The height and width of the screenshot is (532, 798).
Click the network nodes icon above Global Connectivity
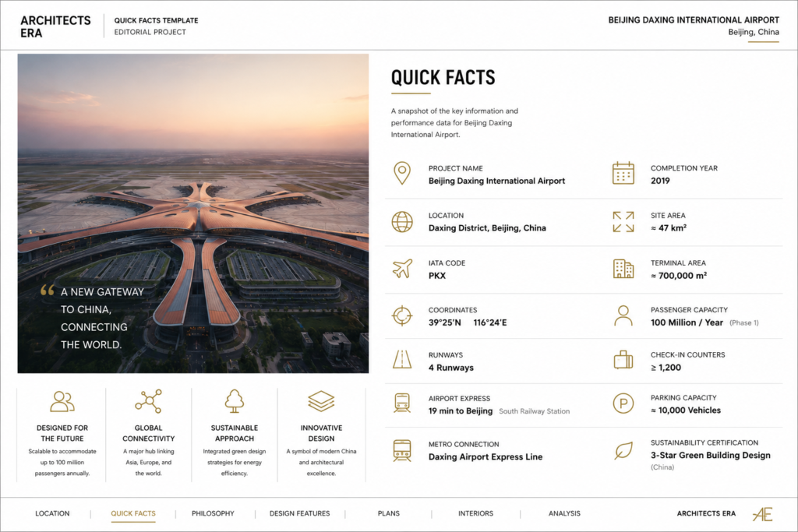tap(148, 401)
